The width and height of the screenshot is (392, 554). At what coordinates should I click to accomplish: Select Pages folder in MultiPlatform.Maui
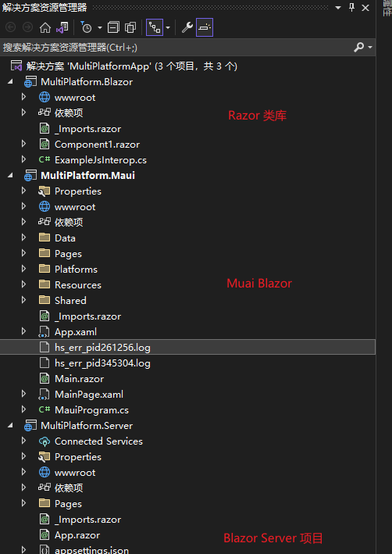tap(68, 254)
